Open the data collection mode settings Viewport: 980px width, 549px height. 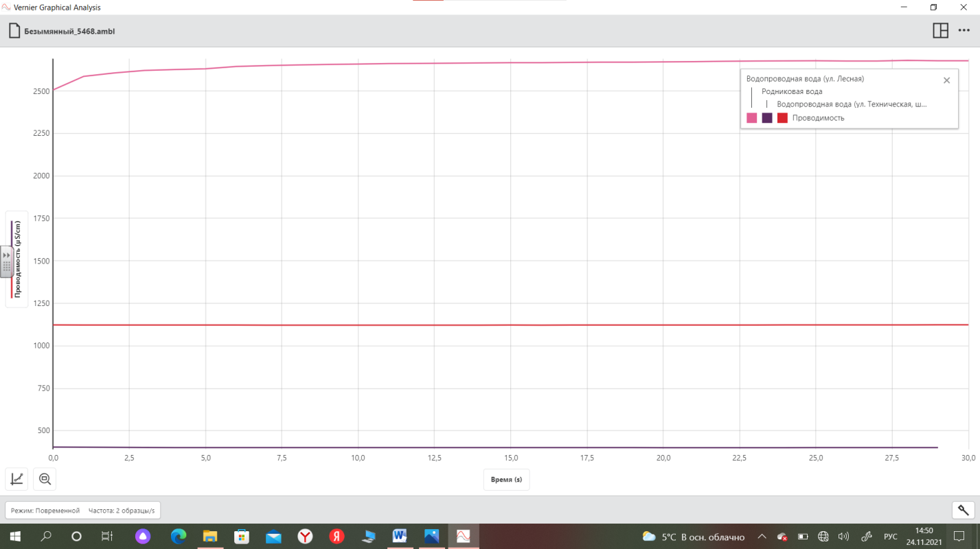82,511
